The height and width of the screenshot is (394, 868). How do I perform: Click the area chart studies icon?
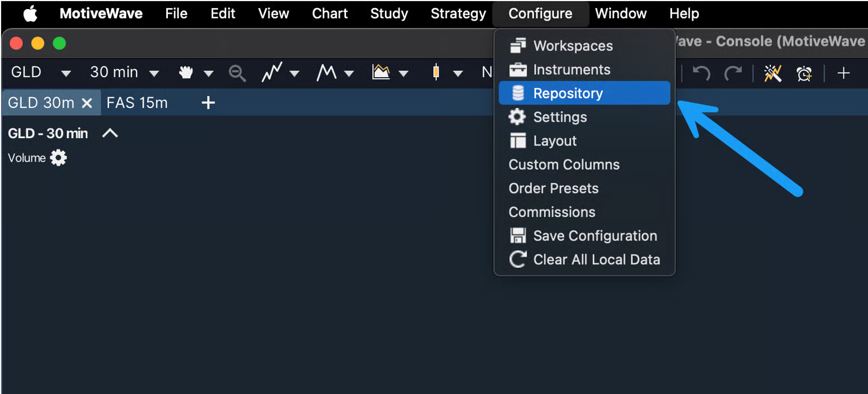[381, 73]
